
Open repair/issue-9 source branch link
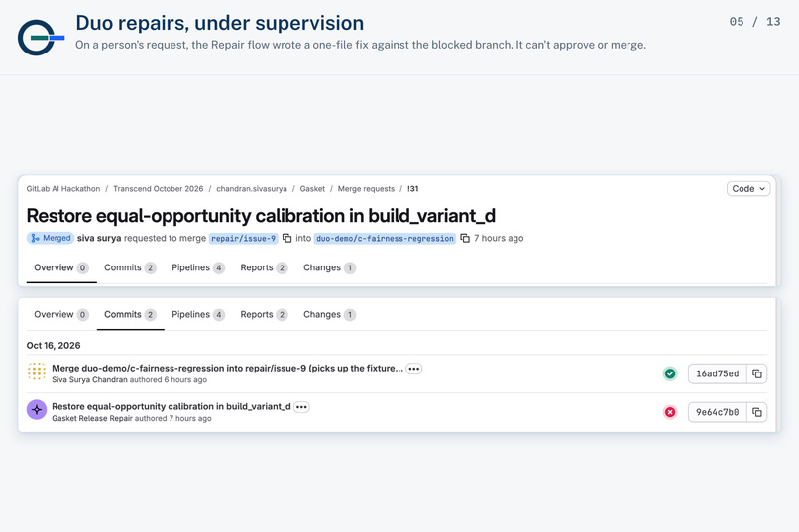244,238
